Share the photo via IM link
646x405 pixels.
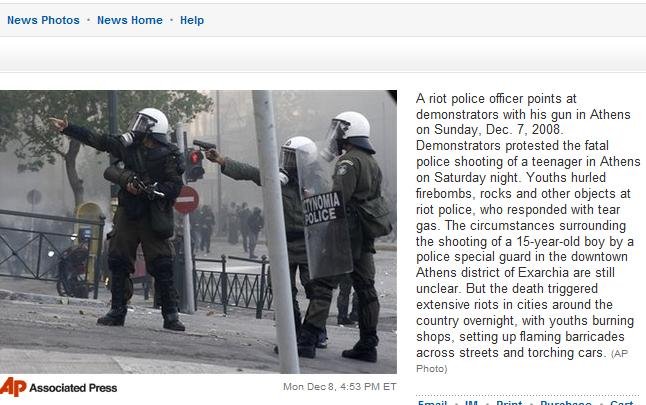[471, 403]
